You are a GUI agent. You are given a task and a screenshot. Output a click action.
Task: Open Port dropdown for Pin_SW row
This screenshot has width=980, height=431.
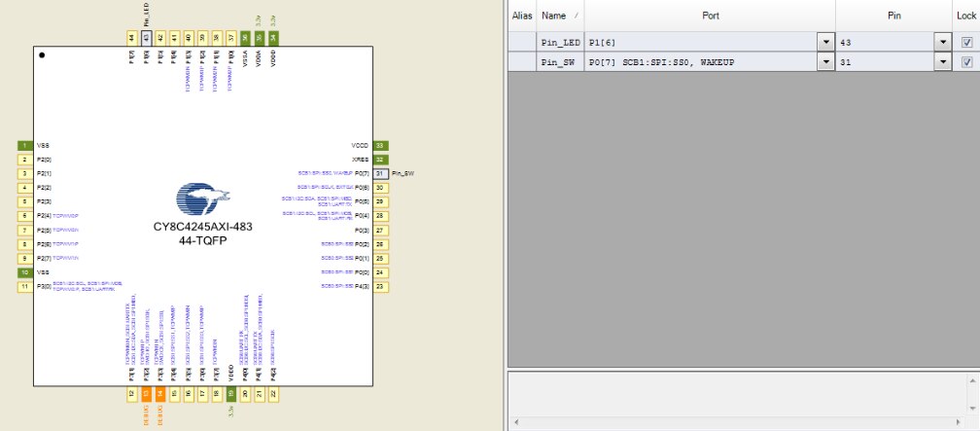pos(826,62)
